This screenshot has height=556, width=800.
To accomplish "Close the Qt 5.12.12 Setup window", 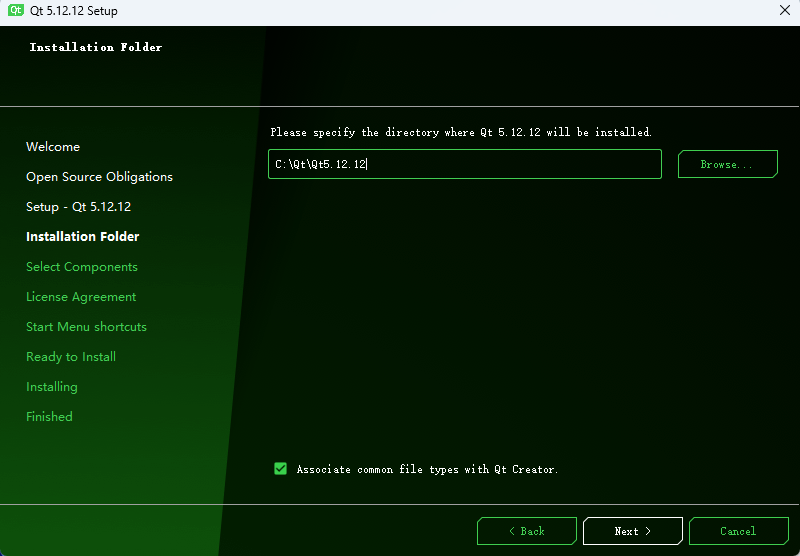I will tap(784, 11).
